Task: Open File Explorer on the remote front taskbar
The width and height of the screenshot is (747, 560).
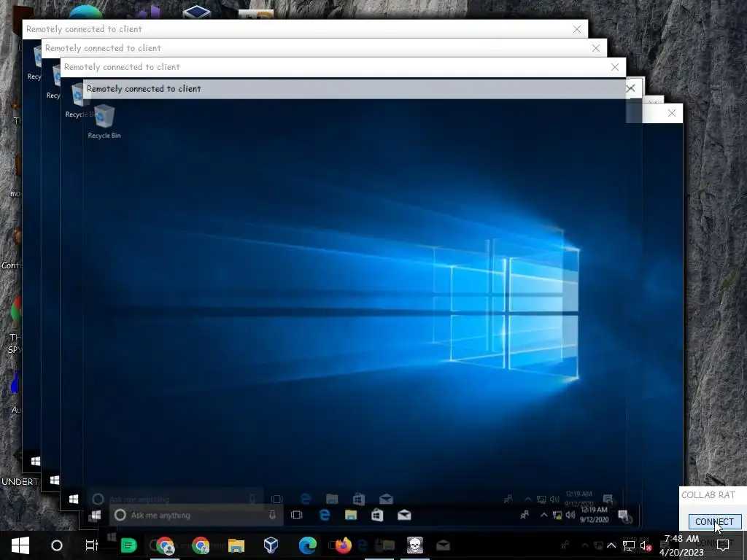Action: coord(351,516)
